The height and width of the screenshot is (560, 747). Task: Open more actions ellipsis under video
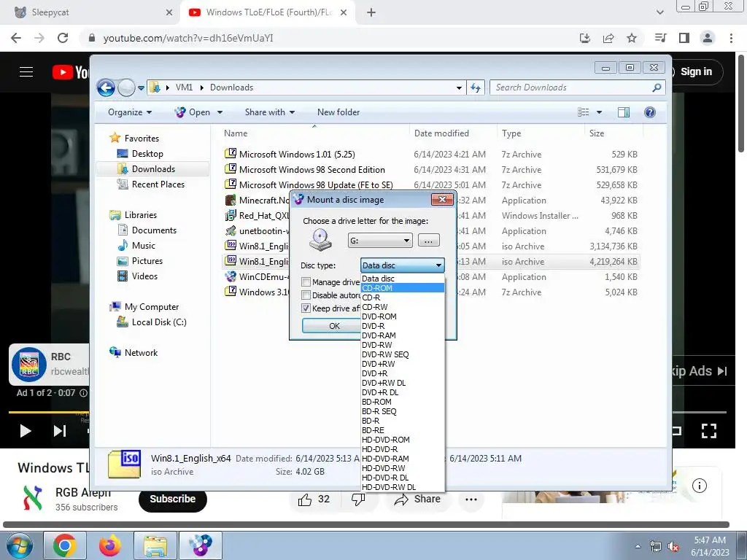pos(471,499)
